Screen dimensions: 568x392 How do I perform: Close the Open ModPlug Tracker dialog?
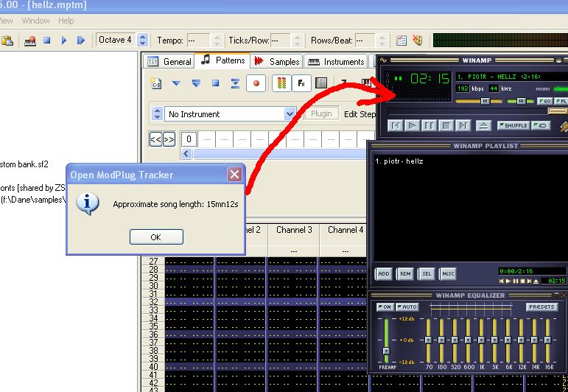click(x=234, y=175)
